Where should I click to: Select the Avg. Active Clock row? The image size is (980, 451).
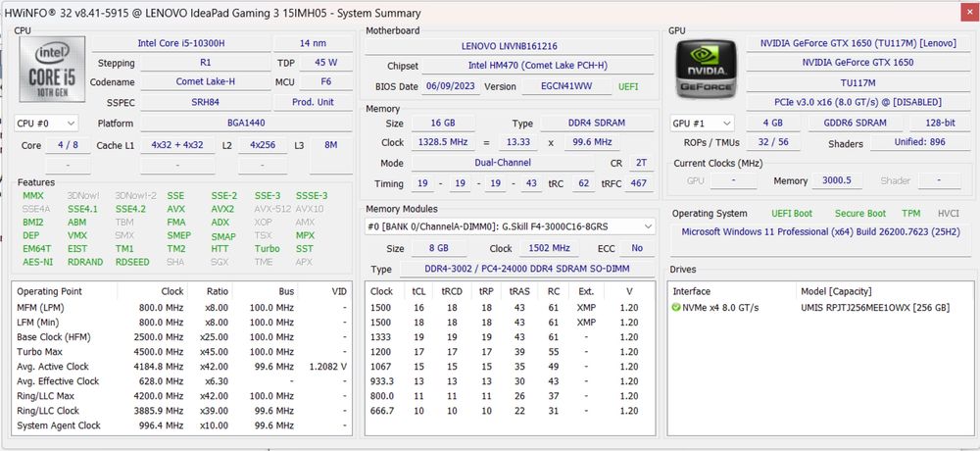182,367
